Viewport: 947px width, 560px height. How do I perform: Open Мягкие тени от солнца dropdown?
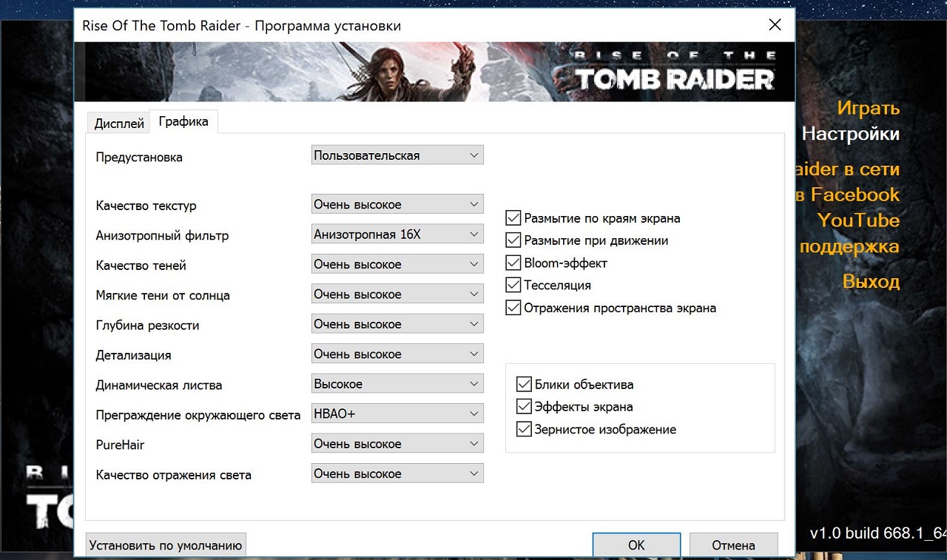tap(397, 294)
